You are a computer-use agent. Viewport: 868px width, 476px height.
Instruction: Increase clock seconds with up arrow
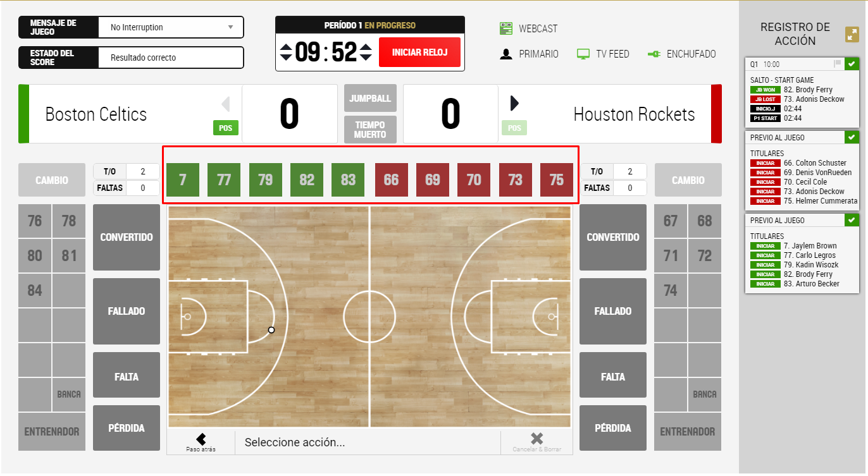tap(366, 46)
